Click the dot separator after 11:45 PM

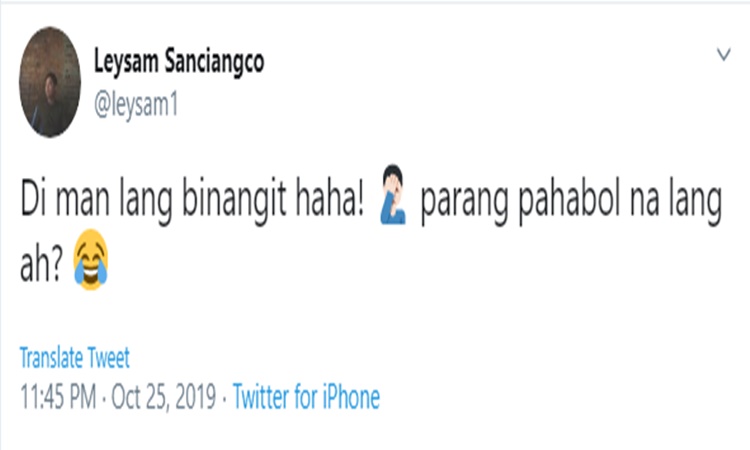click(x=104, y=398)
